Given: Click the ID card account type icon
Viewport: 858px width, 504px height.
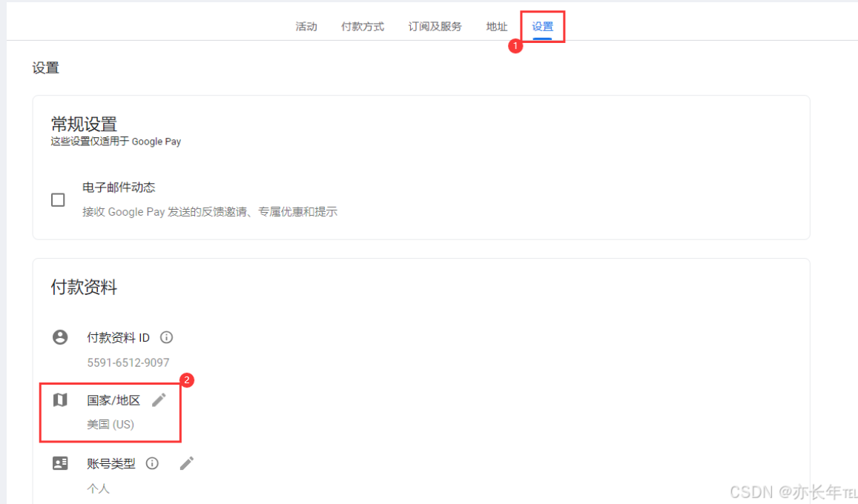Looking at the screenshot, I should (x=60, y=463).
